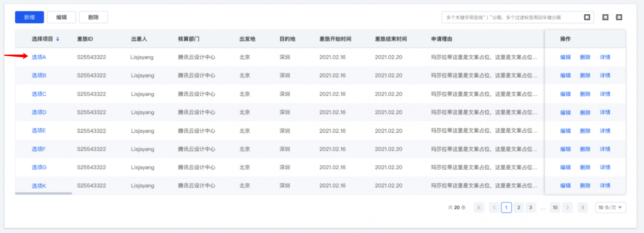The height and width of the screenshot is (233, 644).
Task: Go to the next page in pagination
Action: [x=567, y=208]
